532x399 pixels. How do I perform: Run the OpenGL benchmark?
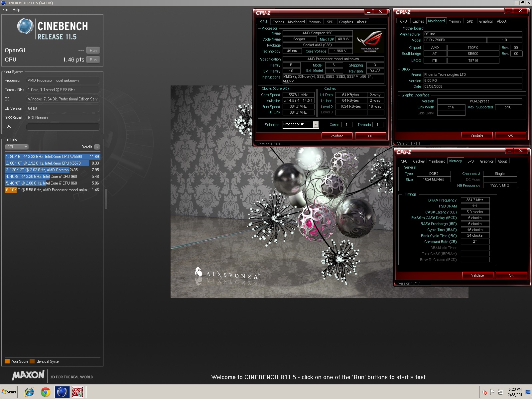tap(93, 51)
